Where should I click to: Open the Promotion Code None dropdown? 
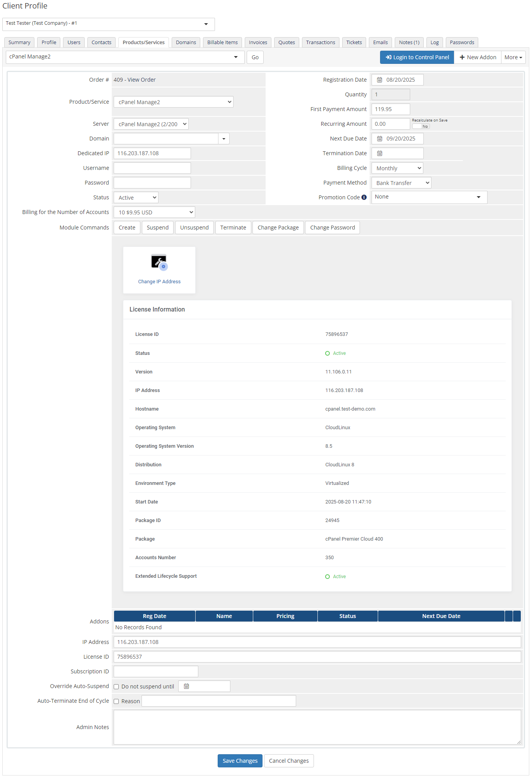(430, 197)
